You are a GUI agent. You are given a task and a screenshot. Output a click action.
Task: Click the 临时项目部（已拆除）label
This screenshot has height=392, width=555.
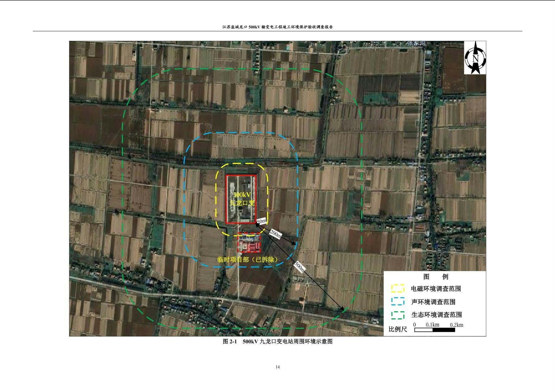pyautogui.click(x=247, y=260)
